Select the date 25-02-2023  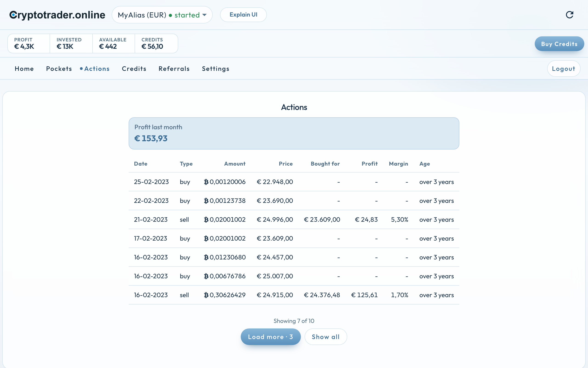pos(151,182)
